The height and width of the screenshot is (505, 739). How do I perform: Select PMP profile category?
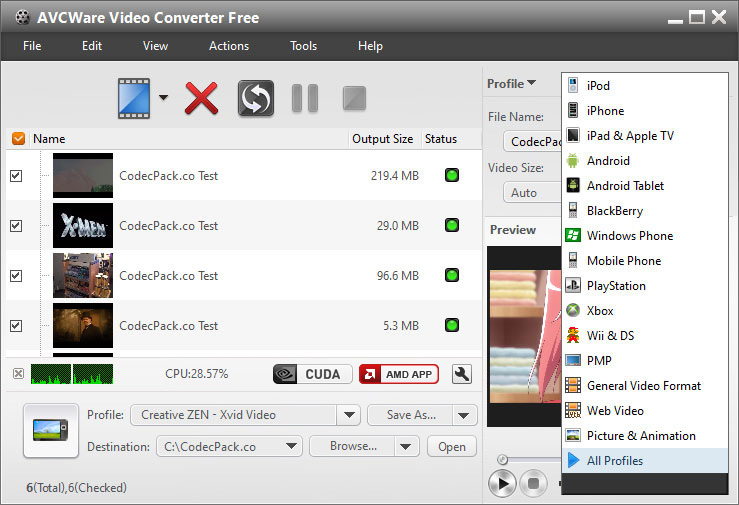tap(645, 360)
